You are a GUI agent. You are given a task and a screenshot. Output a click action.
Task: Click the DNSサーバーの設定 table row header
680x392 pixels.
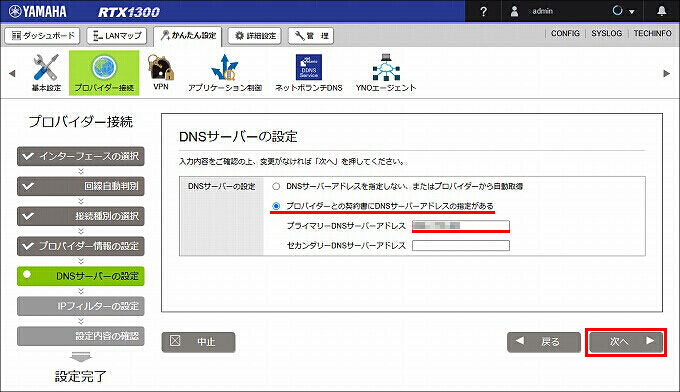coord(222,186)
